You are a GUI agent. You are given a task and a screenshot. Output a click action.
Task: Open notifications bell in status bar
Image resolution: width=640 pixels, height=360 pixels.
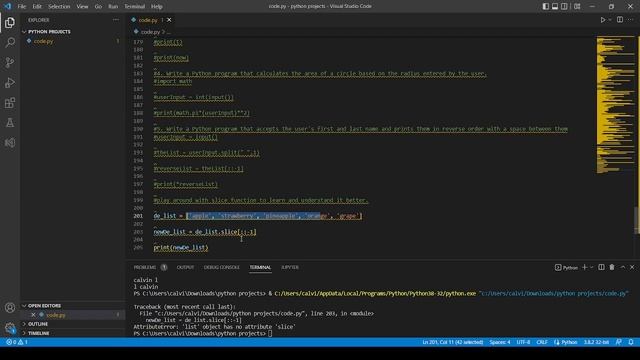pyautogui.click(x=631, y=342)
